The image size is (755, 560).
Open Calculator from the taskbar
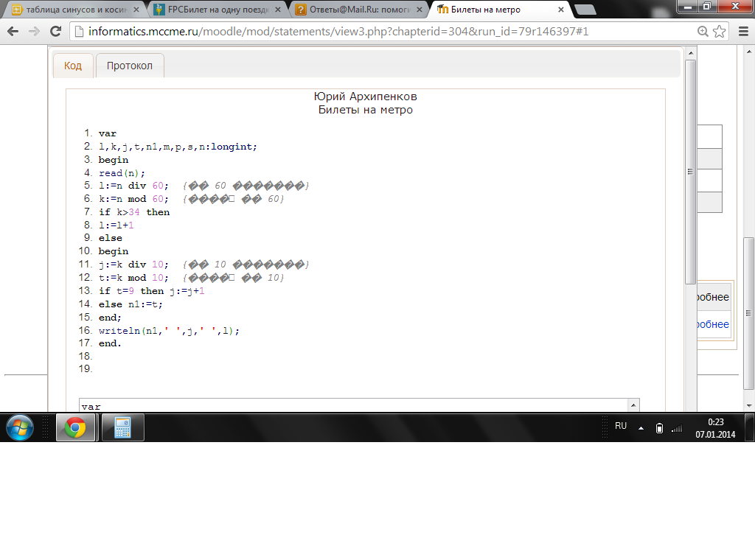[x=122, y=427]
